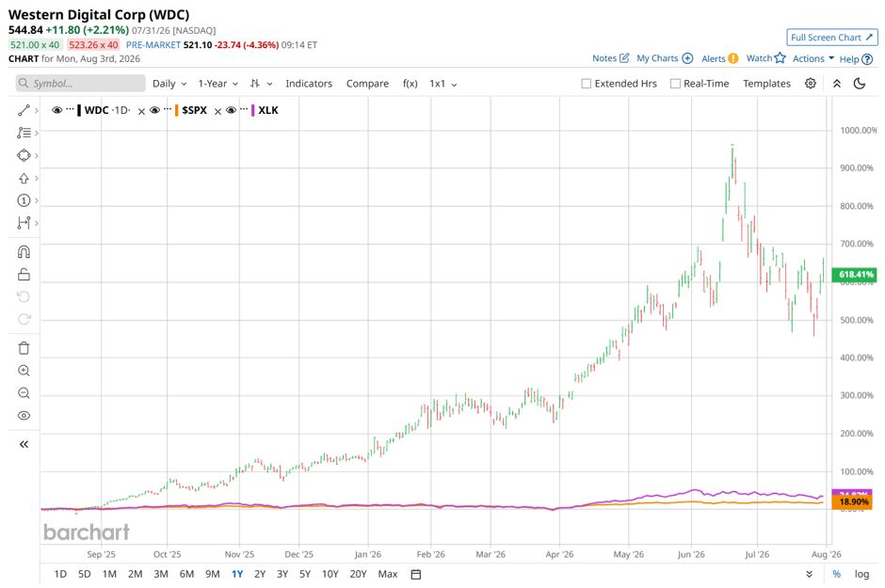Collapse the drawing toolbar with double chevron

click(24, 445)
